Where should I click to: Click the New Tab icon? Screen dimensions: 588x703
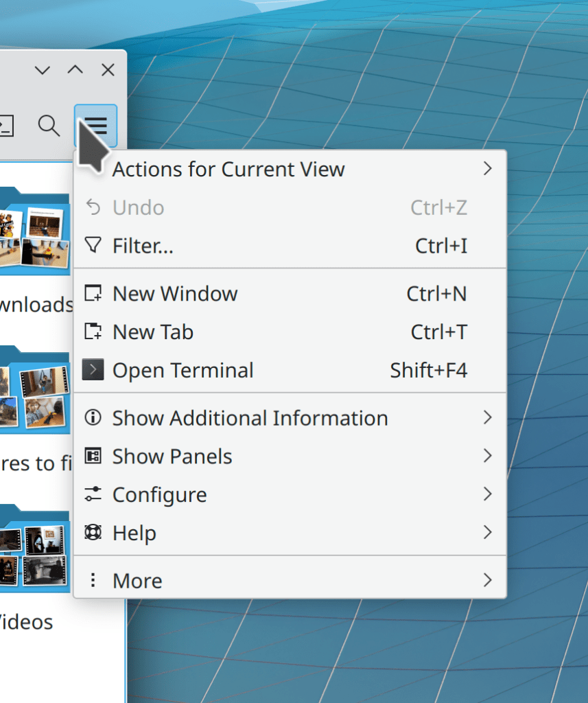(x=92, y=332)
